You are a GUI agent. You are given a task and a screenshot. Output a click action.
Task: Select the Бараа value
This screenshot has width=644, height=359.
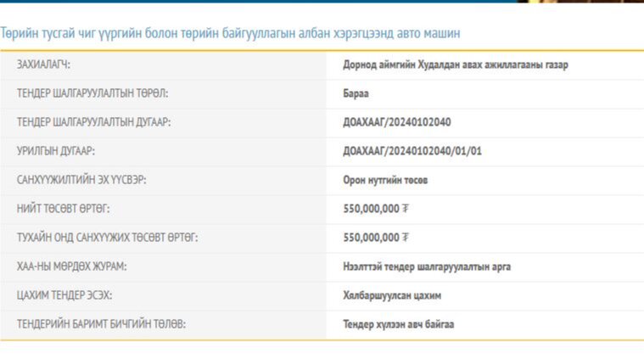click(356, 93)
